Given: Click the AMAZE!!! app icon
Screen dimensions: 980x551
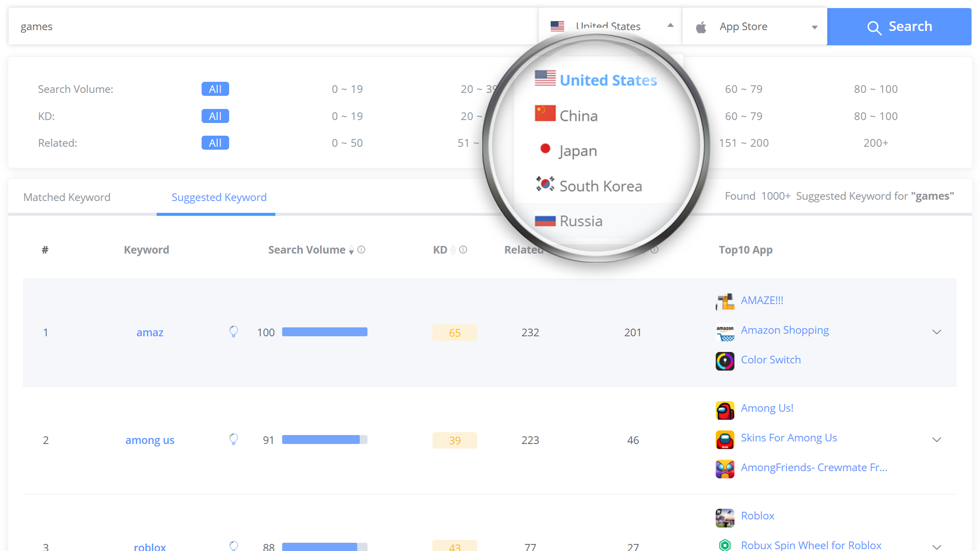Looking at the screenshot, I should tap(725, 302).
